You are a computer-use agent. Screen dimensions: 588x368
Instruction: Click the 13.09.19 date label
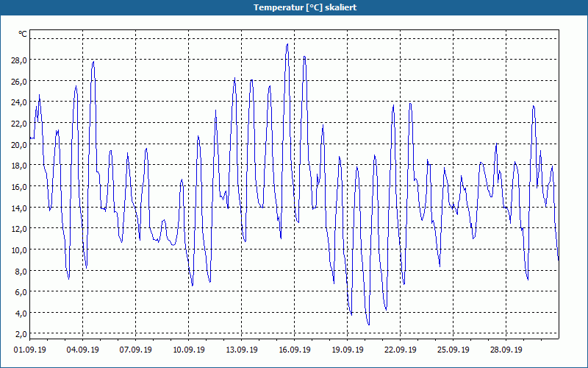[241, 350]
